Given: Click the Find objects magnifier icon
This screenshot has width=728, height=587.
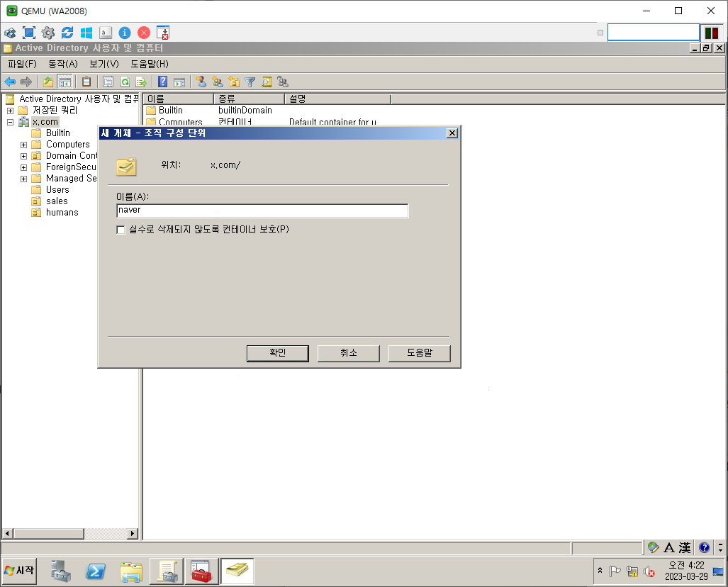Looking at the screenshot, I should click(267, 82).
